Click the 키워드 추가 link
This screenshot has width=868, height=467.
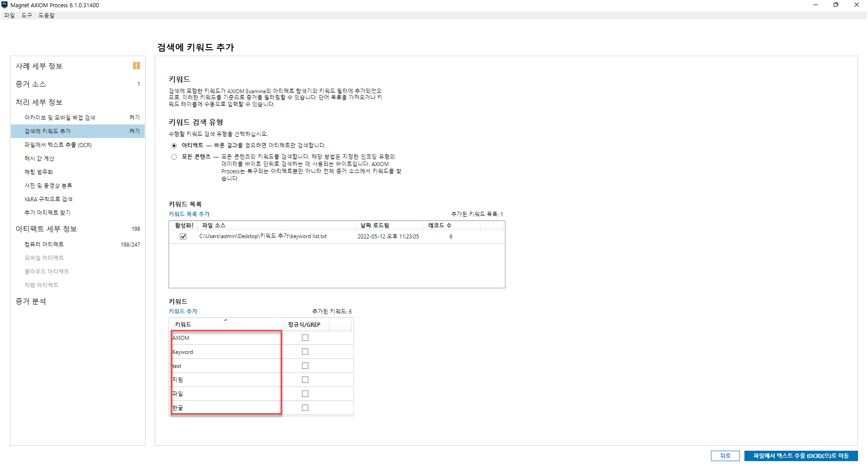[183, 311]
